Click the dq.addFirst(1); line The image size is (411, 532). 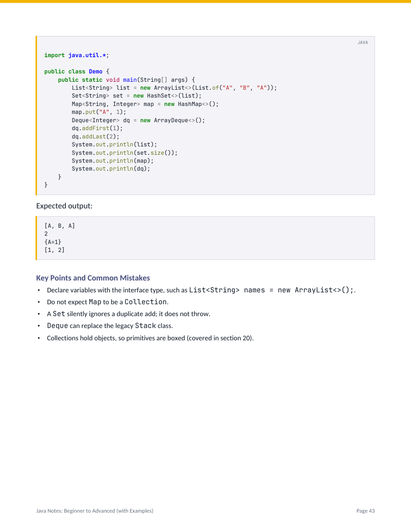[x=97, y=128]
